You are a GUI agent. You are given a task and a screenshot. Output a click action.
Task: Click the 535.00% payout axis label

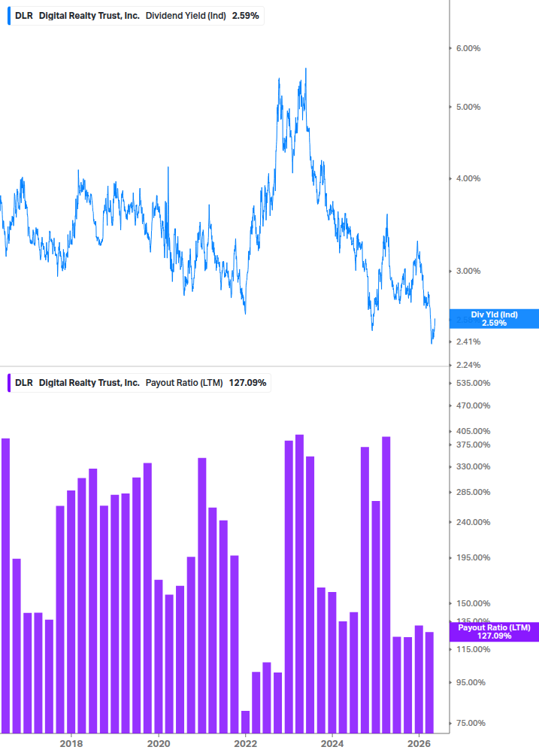tap(473, 384)
